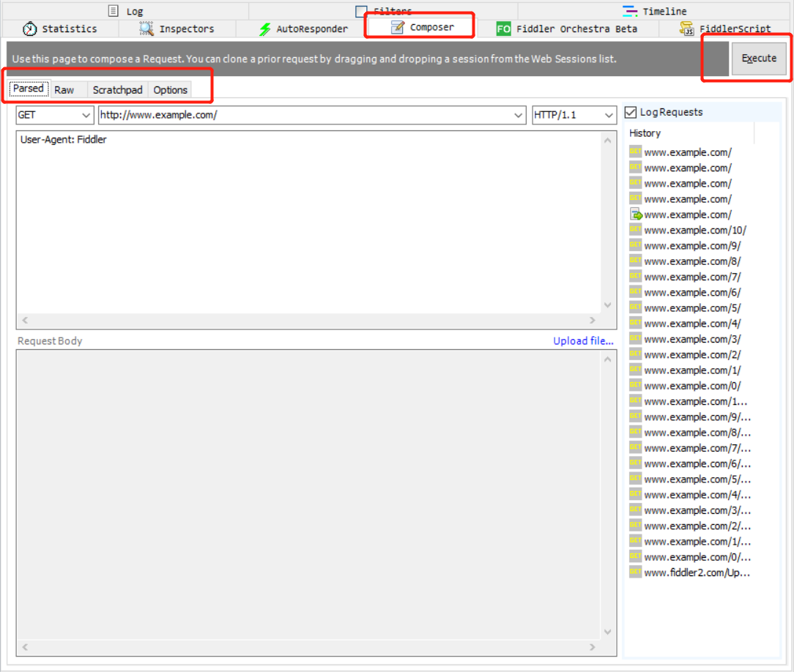Viewport: 794px width, 672px height.
Task: Click the FiddlerScript JS icon
Action: 687,29
